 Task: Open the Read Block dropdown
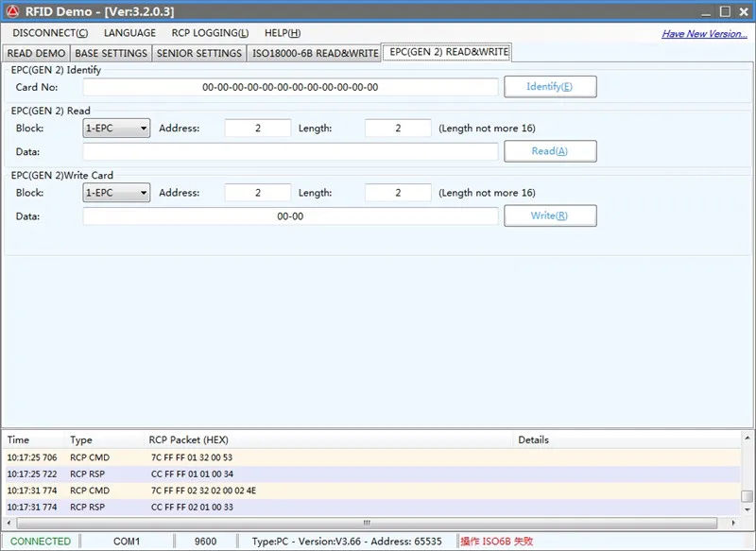[x=116, y=129]
